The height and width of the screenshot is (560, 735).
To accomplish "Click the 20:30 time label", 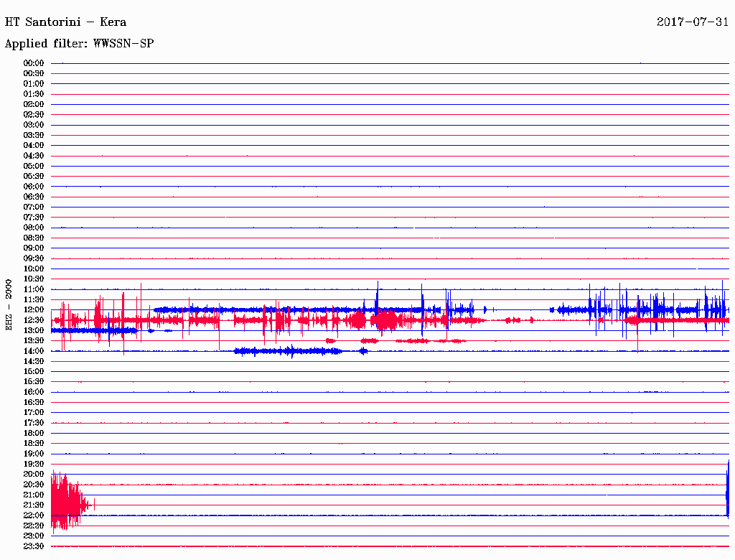I will [x=34, y=485].
